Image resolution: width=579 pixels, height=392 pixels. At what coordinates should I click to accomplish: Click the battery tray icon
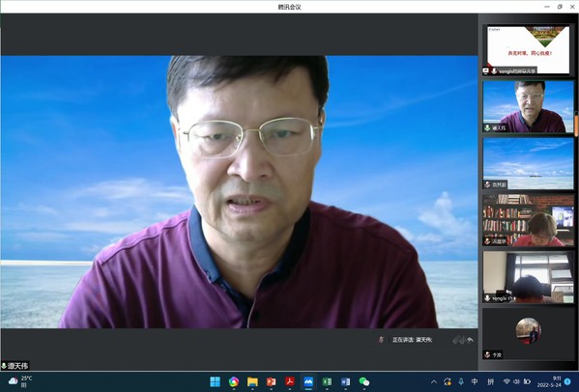coord(528,381)
